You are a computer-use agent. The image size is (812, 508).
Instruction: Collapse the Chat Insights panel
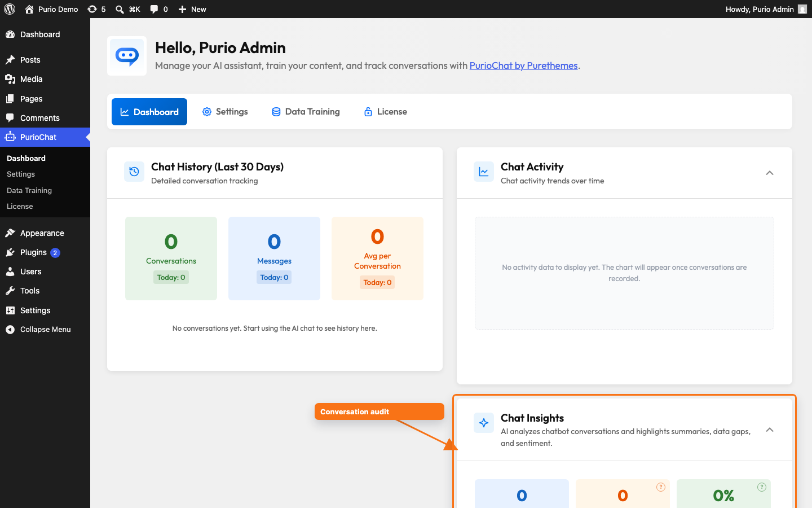point(770,430)
